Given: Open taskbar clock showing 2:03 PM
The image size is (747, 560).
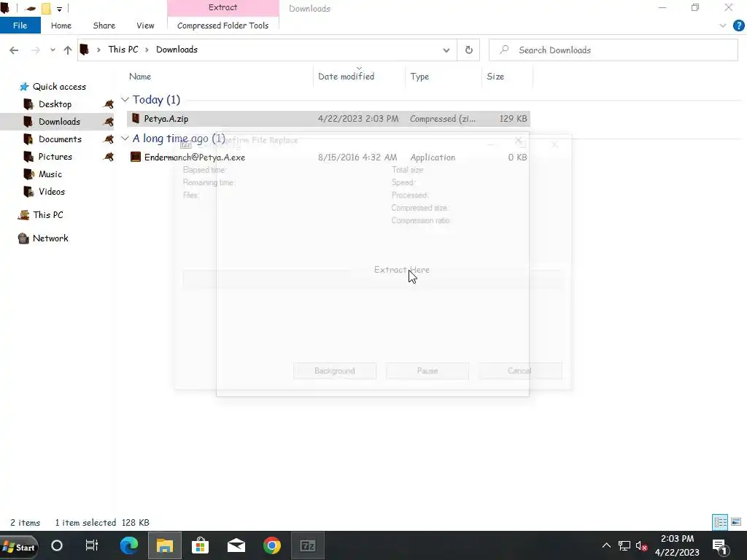Looking at the screenshot, I should 677,545.
